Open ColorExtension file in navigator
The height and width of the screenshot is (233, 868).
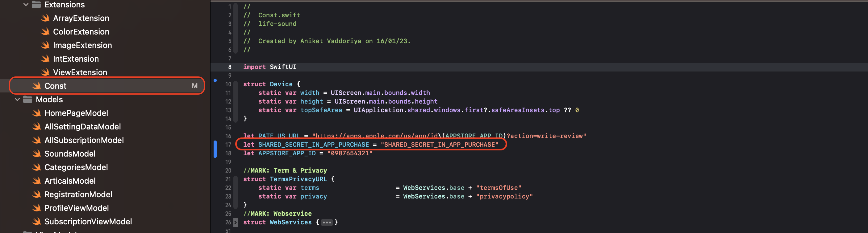click(81, 32)
